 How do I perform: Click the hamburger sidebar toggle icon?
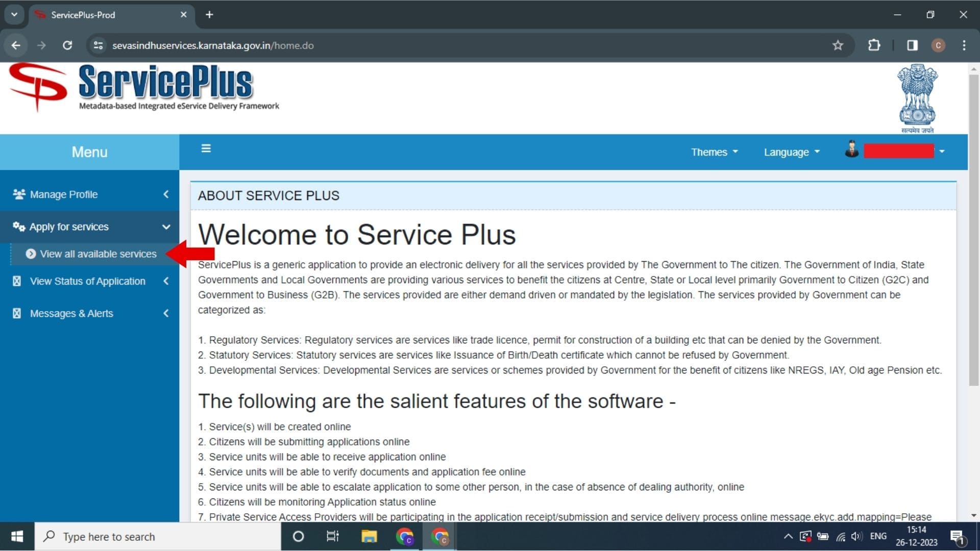point(206,148)
